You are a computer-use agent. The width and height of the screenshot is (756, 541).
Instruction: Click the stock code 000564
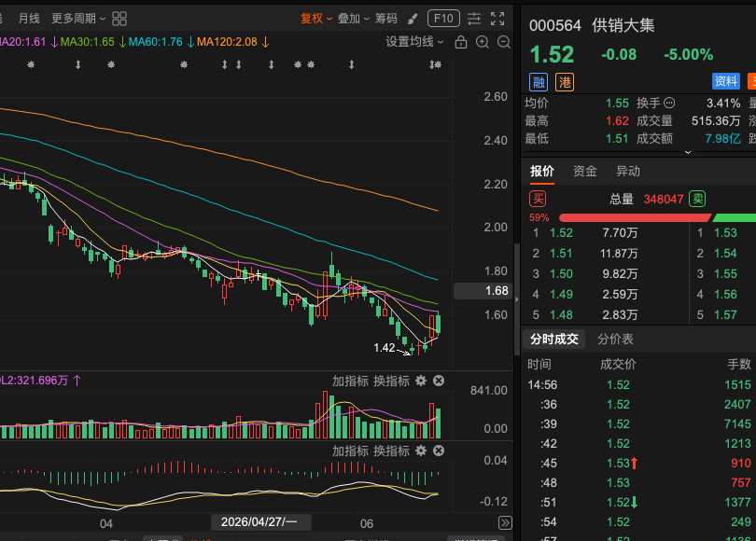(555, 25)
